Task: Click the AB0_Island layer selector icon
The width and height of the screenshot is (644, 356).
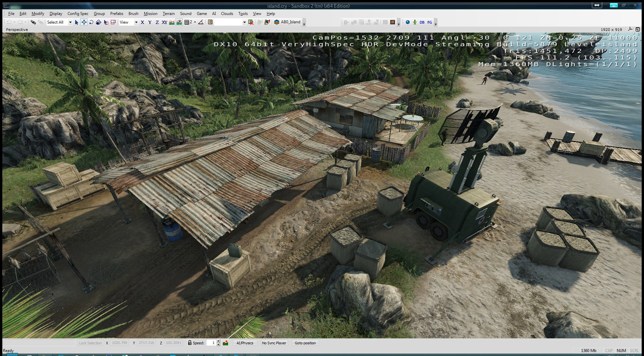Action: click(x=277, y=22)
